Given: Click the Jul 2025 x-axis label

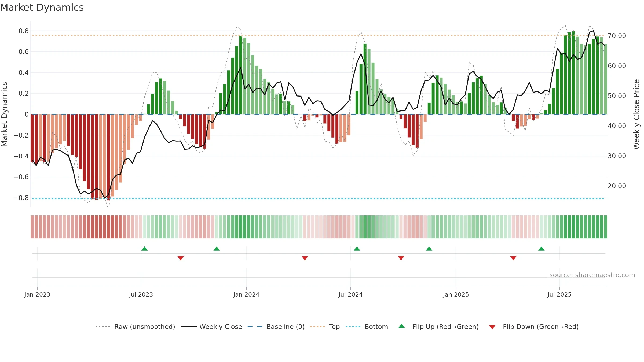Looking at the screenshot, I should 559,294.
